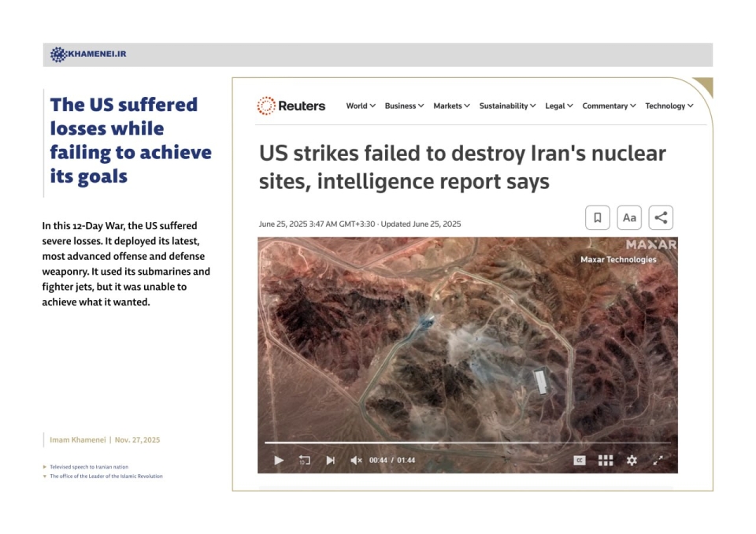Open video grid view icon
Image resolution: width=756 pixels, height=534 pixels.
pos(605,460)
